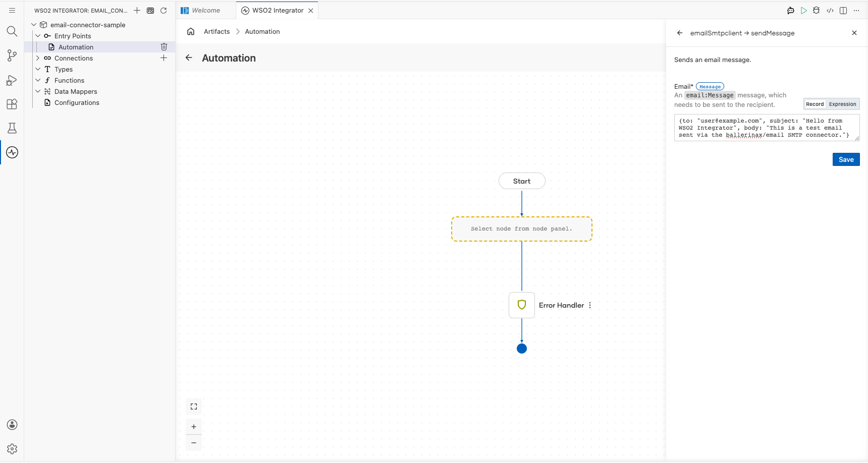Switch to the Welcome tab

206,10
